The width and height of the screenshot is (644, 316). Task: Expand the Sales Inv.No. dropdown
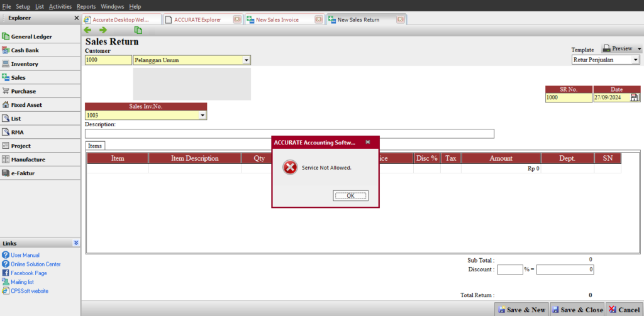pos(202,116)
